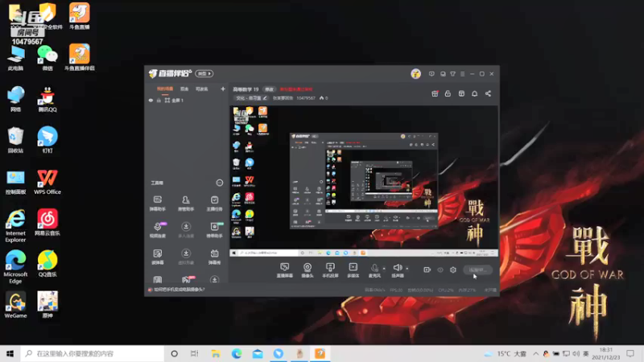Image resolution: width=644 pixels, height=362 pixels.
Task: Open the video co-streaming (连麦) tool
Action: 157,230
